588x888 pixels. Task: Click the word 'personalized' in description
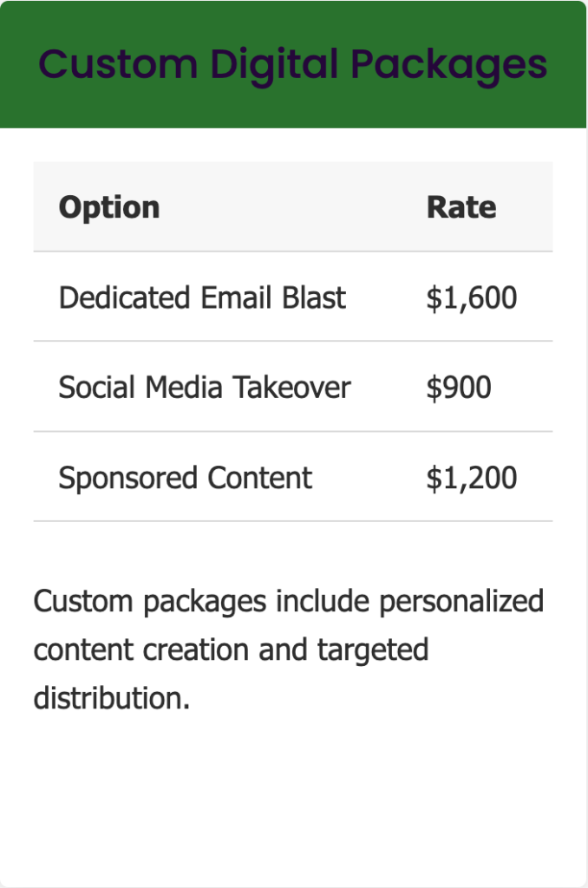click(x=461, y=602)
